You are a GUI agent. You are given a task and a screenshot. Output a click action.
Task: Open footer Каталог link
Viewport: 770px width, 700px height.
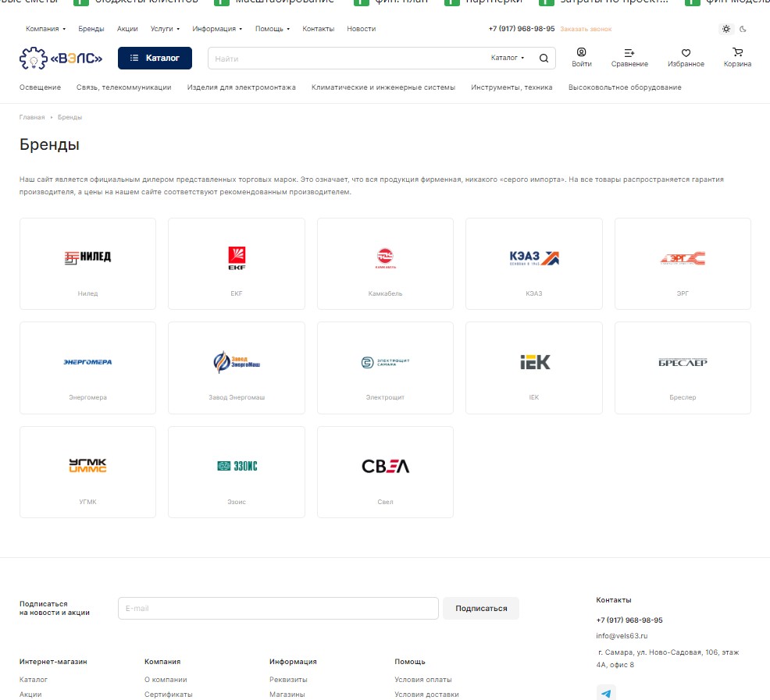34,680
